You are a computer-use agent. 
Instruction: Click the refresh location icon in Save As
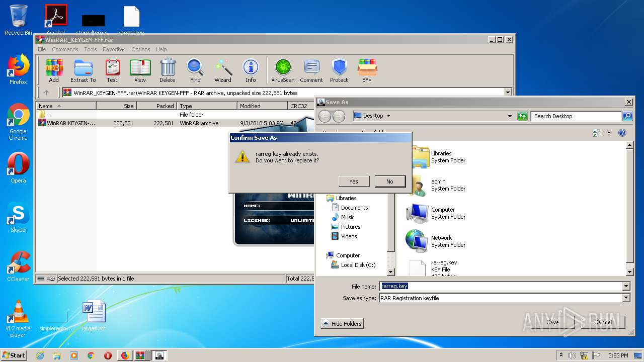coord(522,116)
